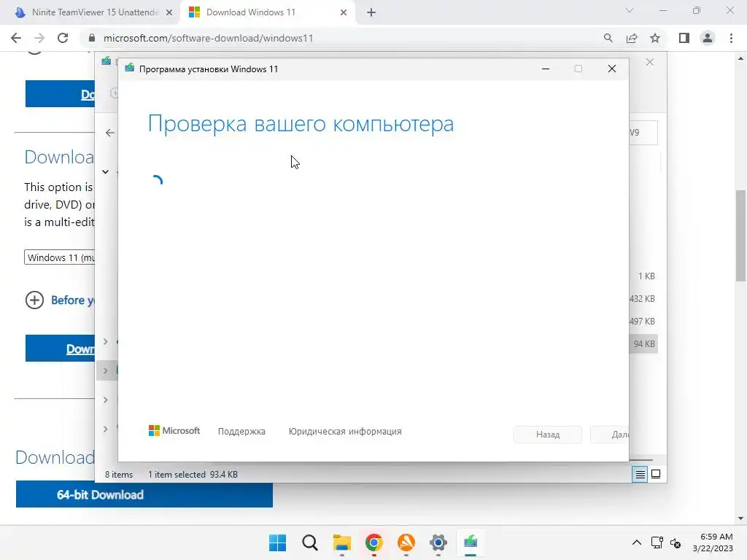Expand third collapsed Explorer navigation node
Viewport: 747px width, 560px height.
pos(105,400)
